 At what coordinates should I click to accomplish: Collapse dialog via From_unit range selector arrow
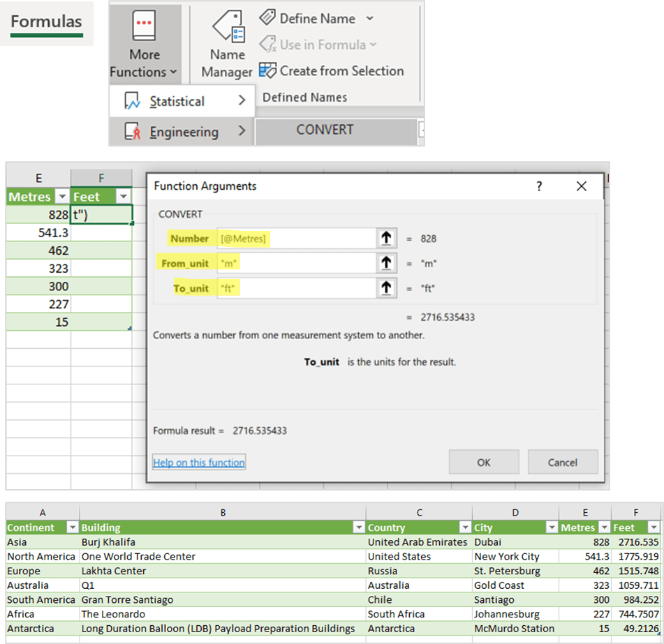386,263
